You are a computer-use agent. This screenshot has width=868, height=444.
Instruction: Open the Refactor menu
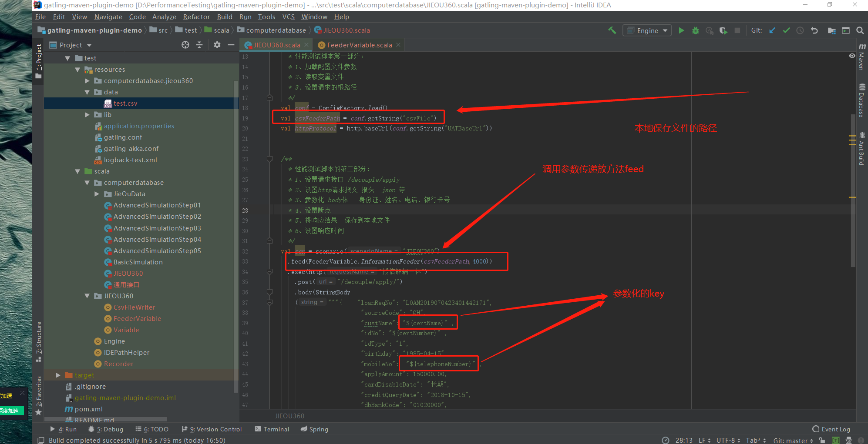point(196,17)
